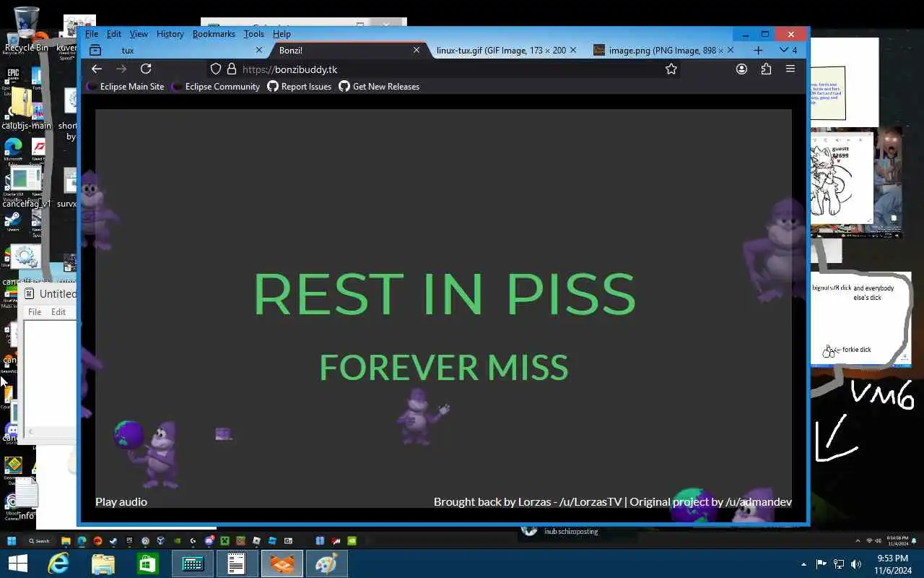The image size is (924, 578).
Task: Click the REST IN PISS heading
Action: (x=444, y=294)
